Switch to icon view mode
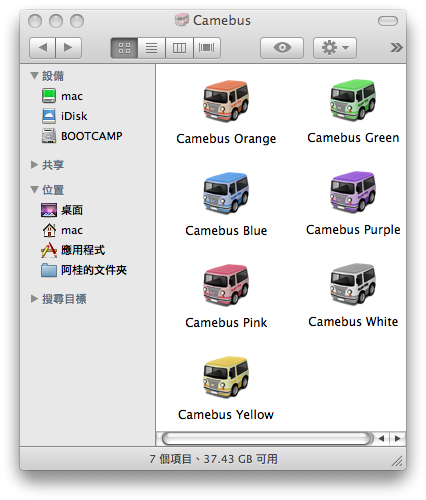This screenshot has width=426, height=500. point(124,48)
